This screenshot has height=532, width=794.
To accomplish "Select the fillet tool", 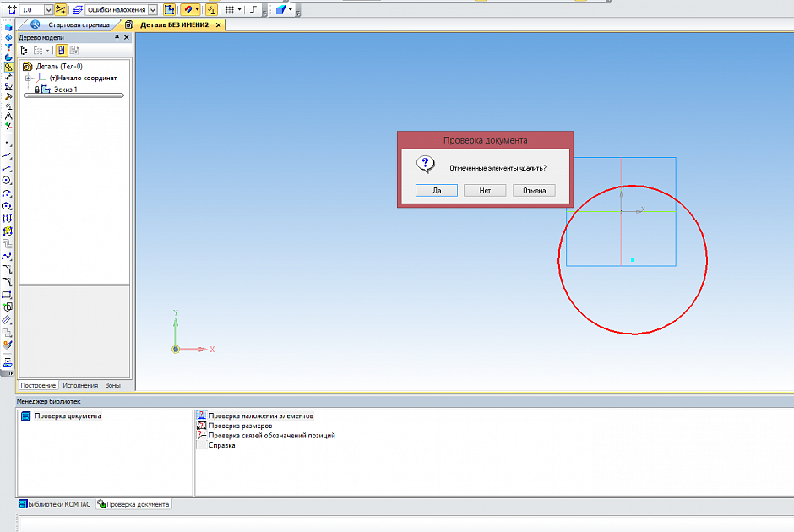I will [7, 281].
